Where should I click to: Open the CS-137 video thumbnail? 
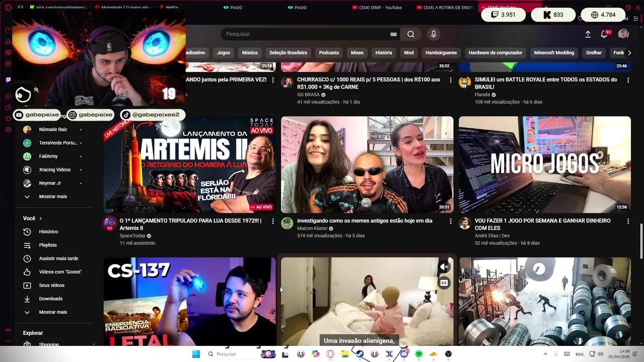190,302
